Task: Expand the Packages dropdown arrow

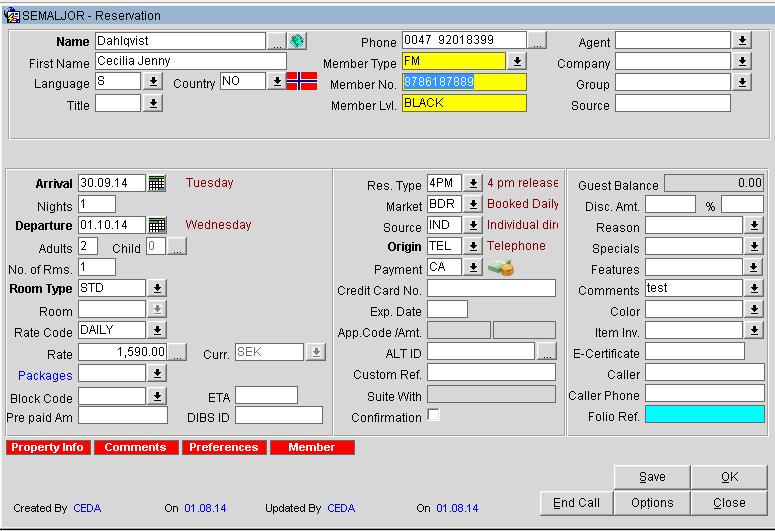Action: 157,373
